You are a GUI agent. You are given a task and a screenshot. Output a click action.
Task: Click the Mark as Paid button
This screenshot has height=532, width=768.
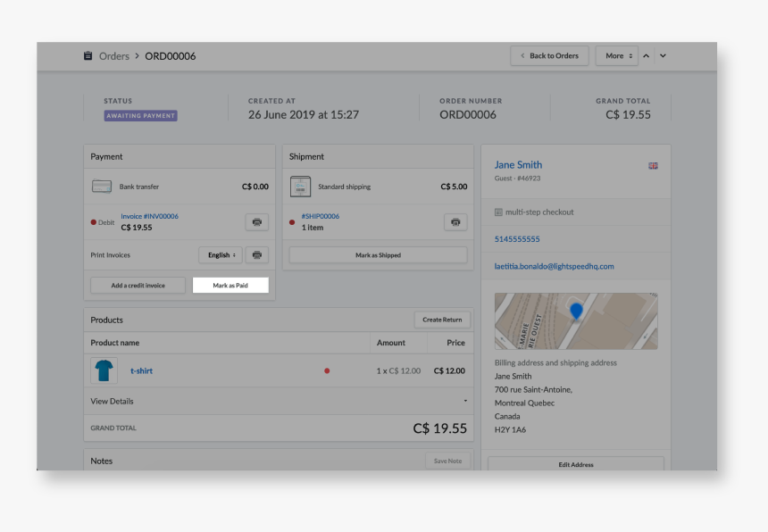[x=230, y=286]
